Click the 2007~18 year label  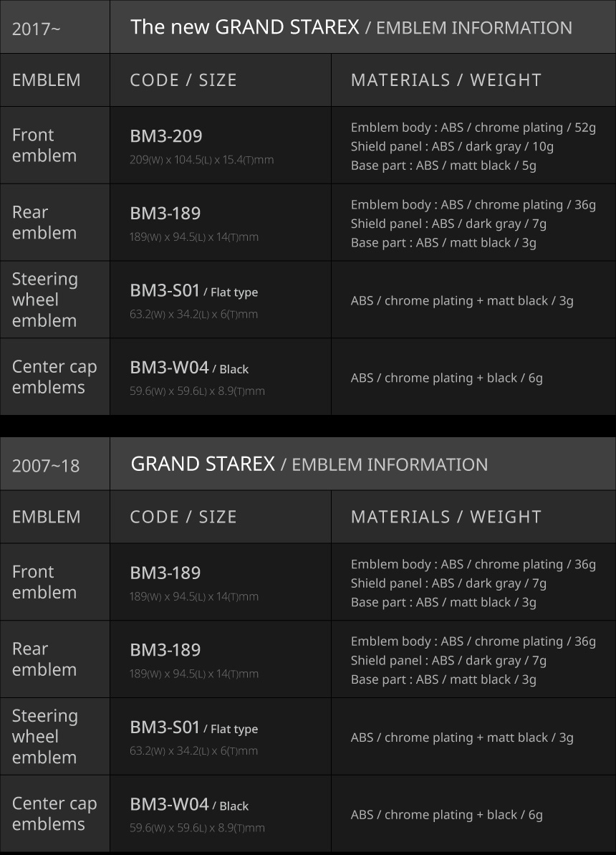[46, 466]
